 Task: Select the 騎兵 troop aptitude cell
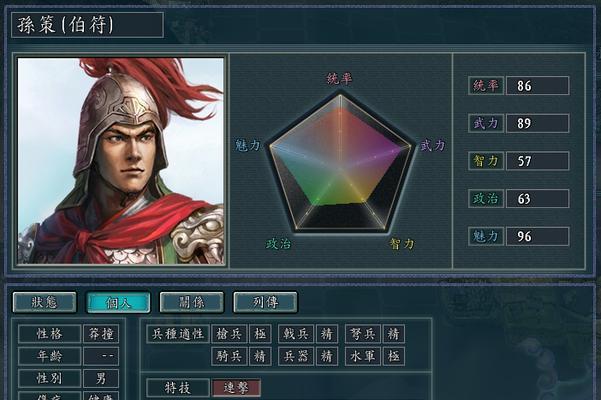pyautogui.click(x=229, y=356)
